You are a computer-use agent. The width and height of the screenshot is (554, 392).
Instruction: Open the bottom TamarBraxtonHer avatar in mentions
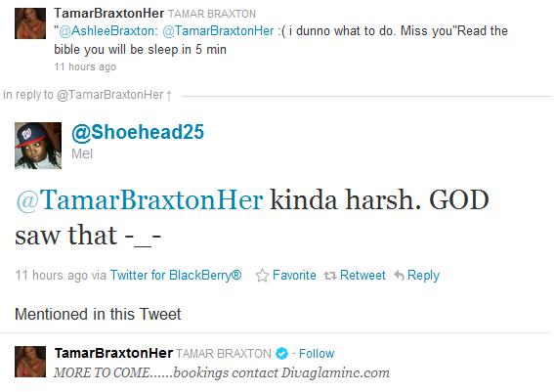pyautogui.click(x=30, y=362)
